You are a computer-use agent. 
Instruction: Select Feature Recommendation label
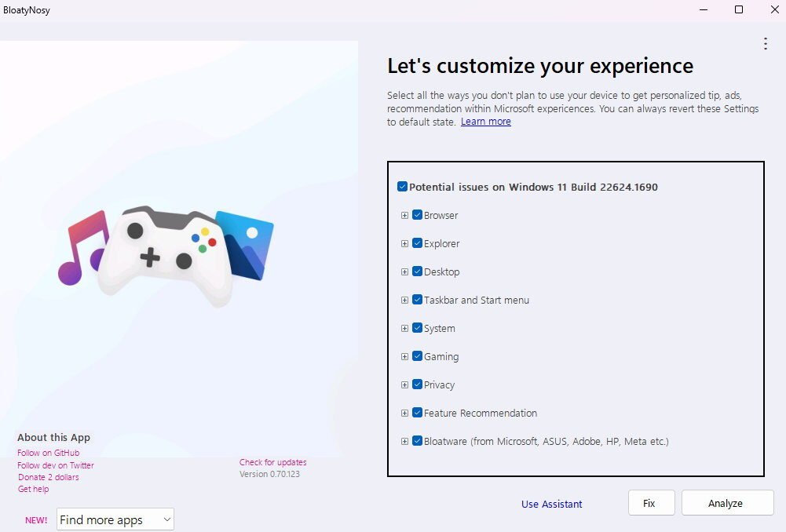[481, 414]
